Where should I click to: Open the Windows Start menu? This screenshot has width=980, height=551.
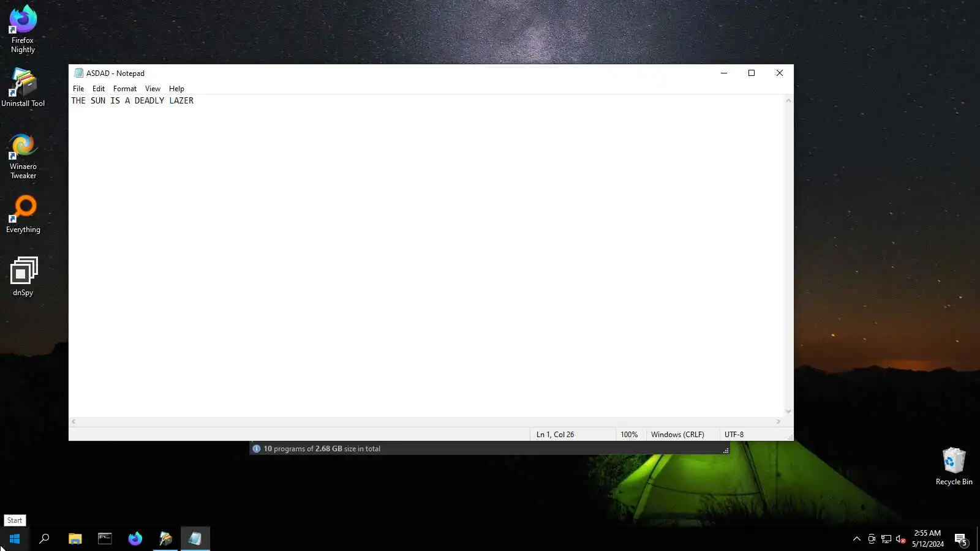tap(15, 539)
